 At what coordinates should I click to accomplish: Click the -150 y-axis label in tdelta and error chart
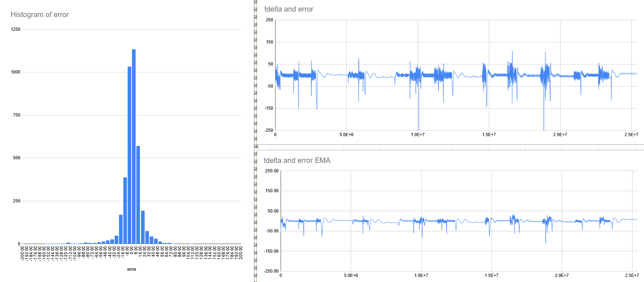coord(269,108)
